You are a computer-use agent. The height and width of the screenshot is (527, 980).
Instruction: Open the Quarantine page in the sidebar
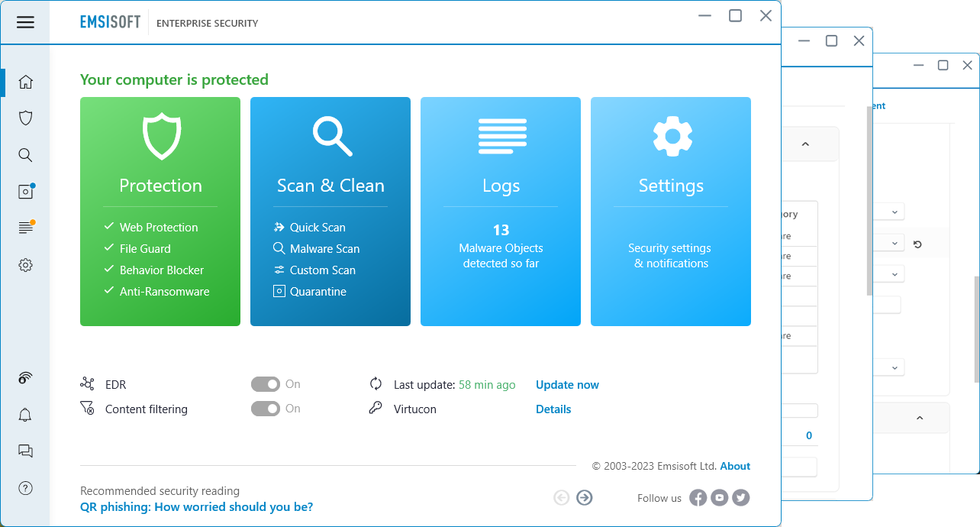pyautogui.click(x=26, y=191)
